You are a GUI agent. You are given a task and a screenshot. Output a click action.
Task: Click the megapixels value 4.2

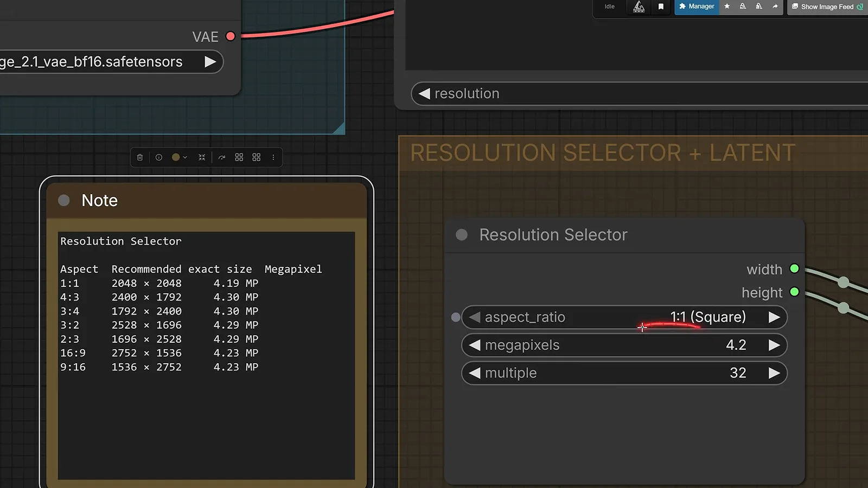736,345
